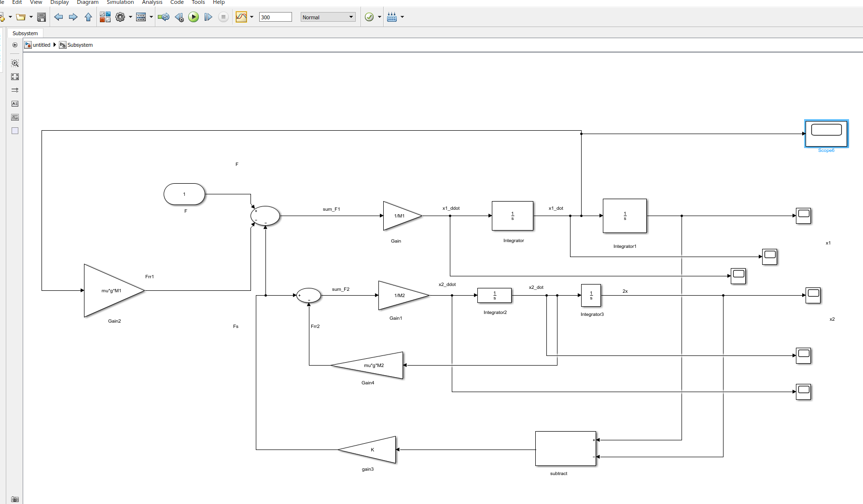Click the Fit to View palette icon
Image resolution: width=863 pixels, height=504 pixels.
[15, 77]
